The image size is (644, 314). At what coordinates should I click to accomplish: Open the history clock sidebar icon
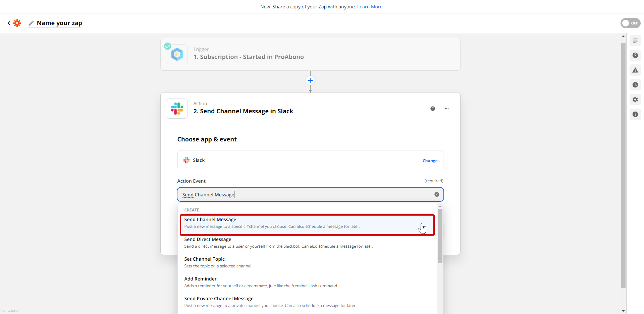tap(635, 85)
